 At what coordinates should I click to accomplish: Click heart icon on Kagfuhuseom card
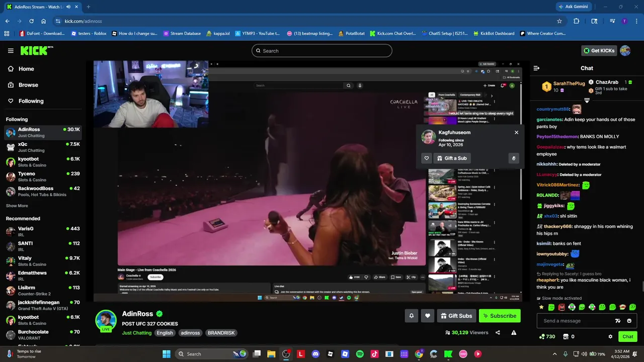pos(427,158)
